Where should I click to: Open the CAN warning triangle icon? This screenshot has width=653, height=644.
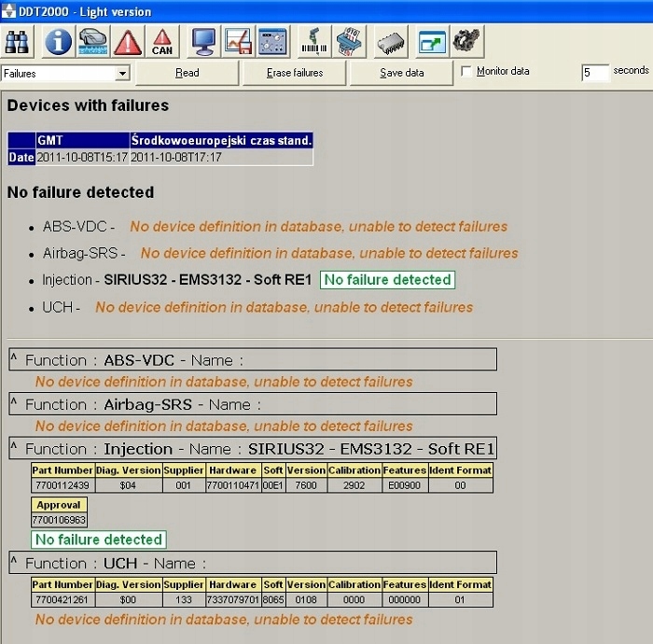click(x=162, y=41)
